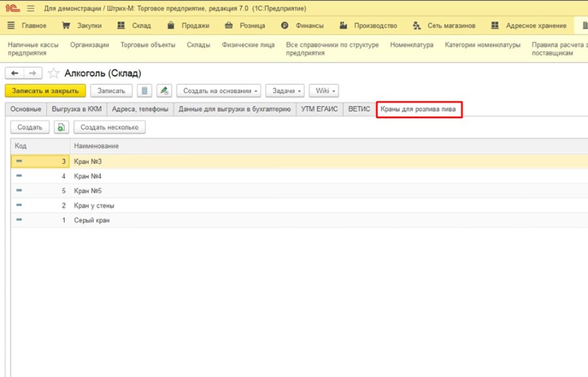Open the Номенклатура link

tap(412, 44)
